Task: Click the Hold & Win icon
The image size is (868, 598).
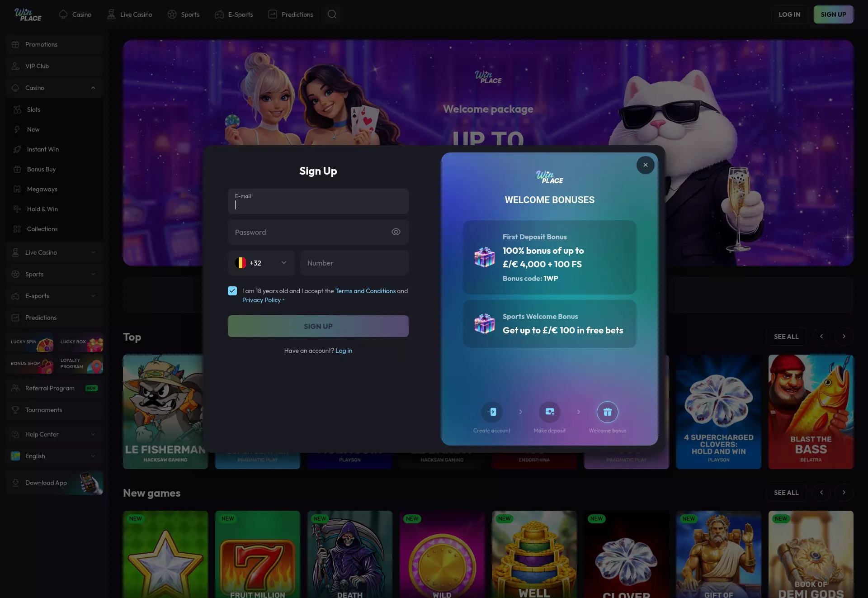Action: tap(17, 209)
